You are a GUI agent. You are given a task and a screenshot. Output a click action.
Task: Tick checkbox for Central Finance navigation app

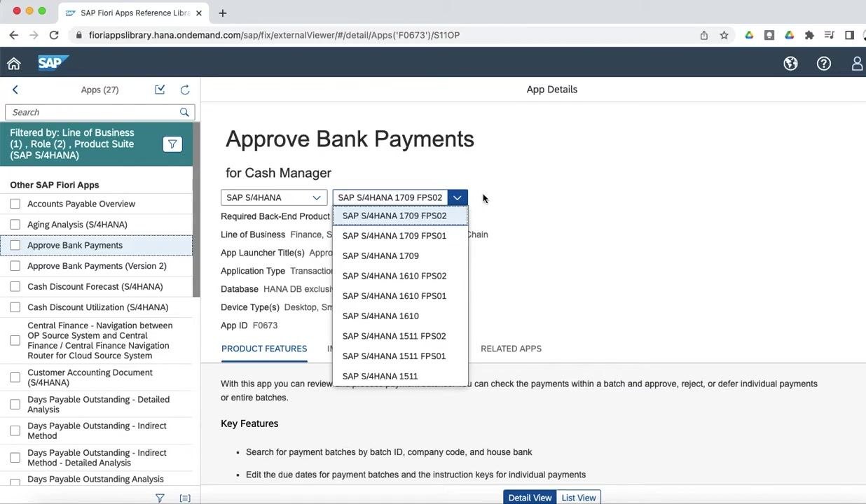[x=15, y=340]
